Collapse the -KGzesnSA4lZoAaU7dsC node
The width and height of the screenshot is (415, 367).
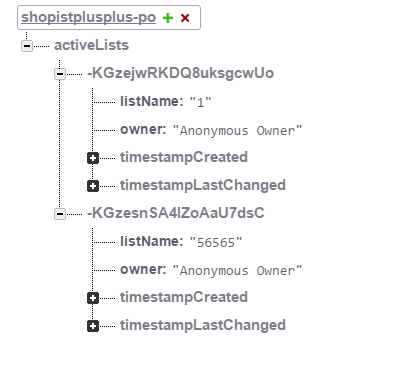tap(60, 214)
